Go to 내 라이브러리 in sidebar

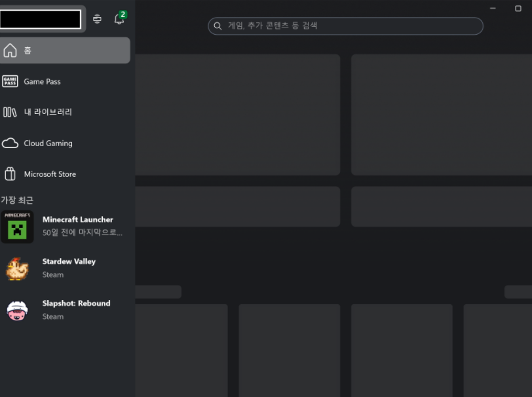[x=48, y=112]
